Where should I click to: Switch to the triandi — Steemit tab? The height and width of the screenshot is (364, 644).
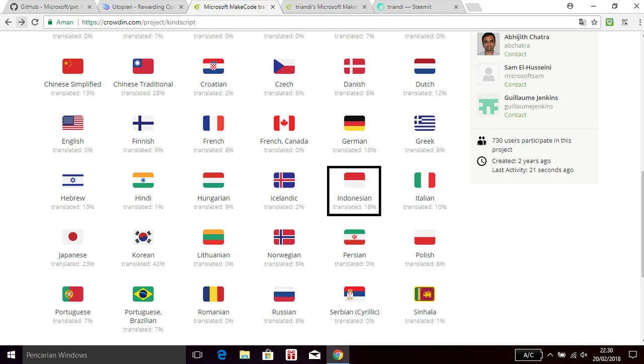point(418,7)
